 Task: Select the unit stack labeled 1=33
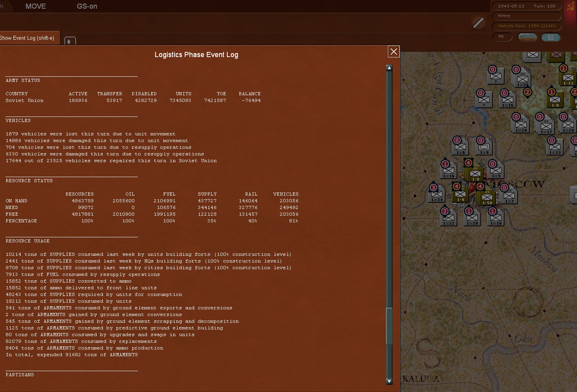pos(522,78)
